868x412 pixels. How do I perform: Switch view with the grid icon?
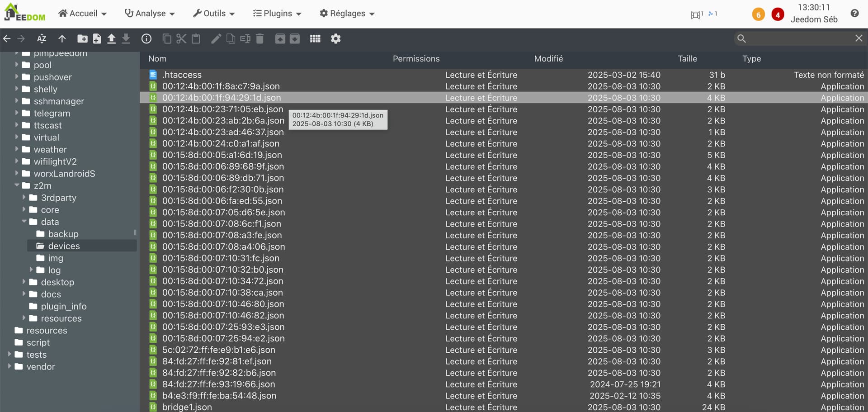tap(315, 39)
